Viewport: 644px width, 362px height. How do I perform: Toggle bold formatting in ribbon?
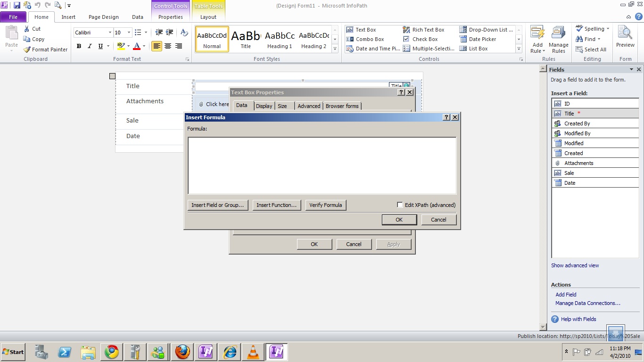79,46
